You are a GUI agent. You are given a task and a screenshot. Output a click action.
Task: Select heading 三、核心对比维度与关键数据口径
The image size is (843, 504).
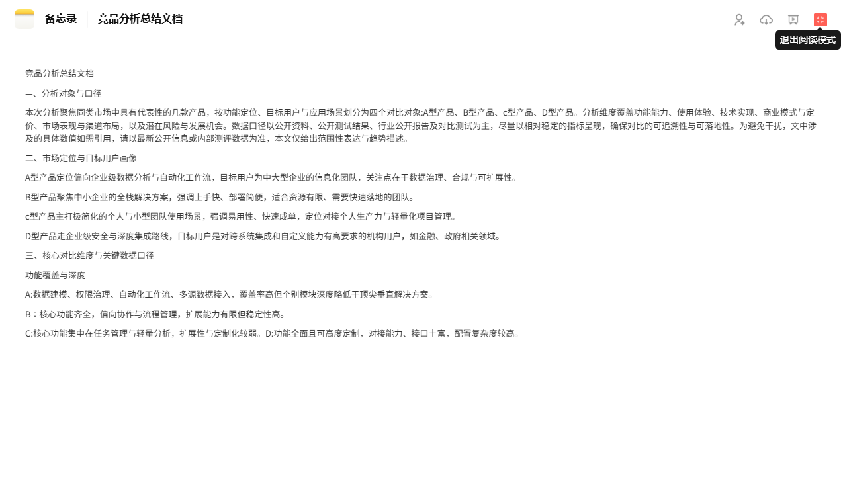point(90,255)
